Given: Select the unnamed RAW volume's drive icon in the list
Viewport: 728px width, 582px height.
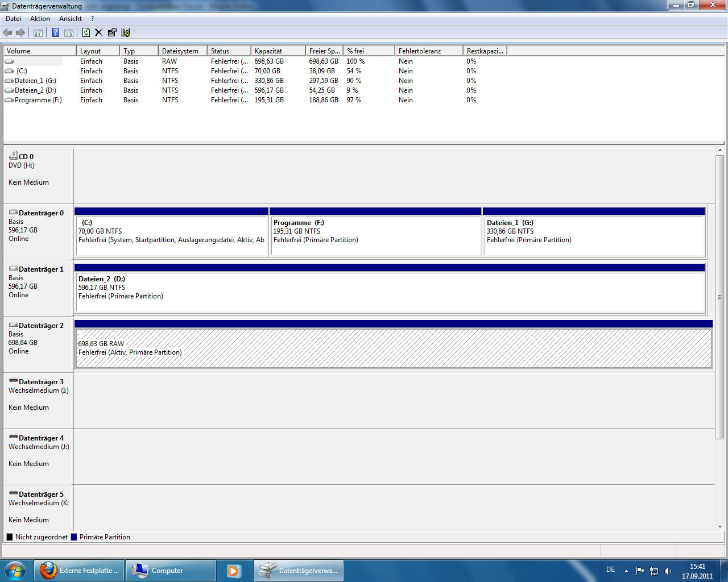Looking at the screenshot, I should (x=9, y=61).
